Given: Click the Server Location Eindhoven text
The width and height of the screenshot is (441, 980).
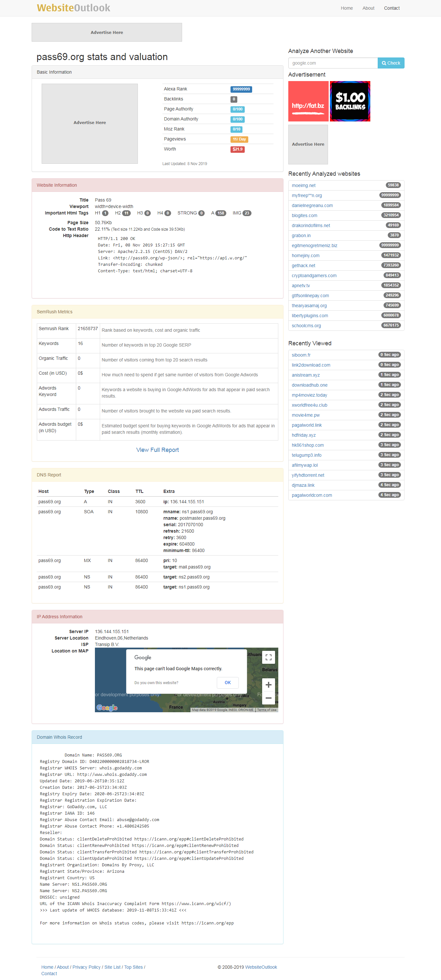Looking at the screenshot, I should [121, 638].
